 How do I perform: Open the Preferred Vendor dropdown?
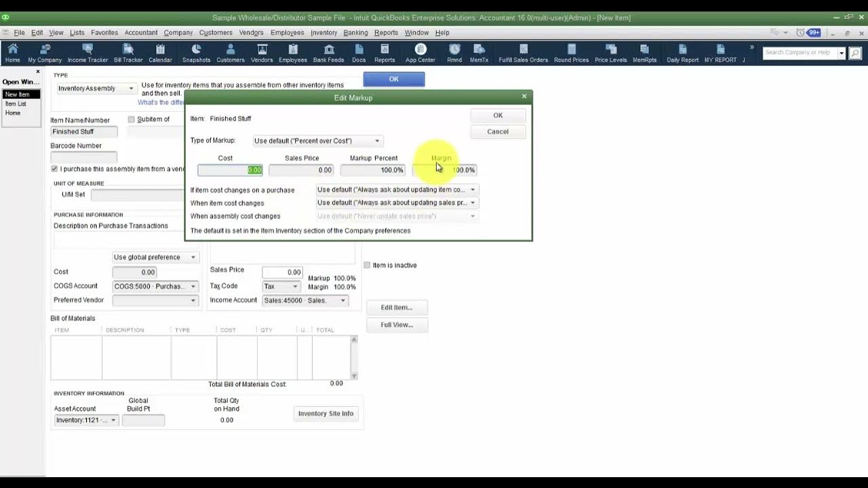tap(155, 300)
